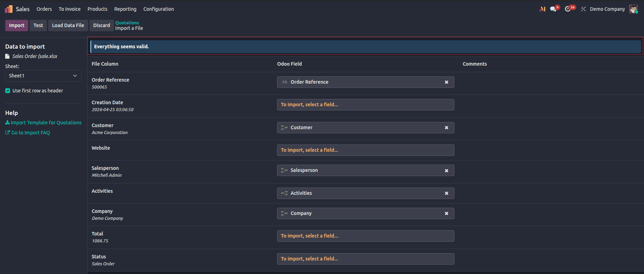The image size is (644, 274).
Task: Open the messages conversation icon
Action: pos(553,9)
